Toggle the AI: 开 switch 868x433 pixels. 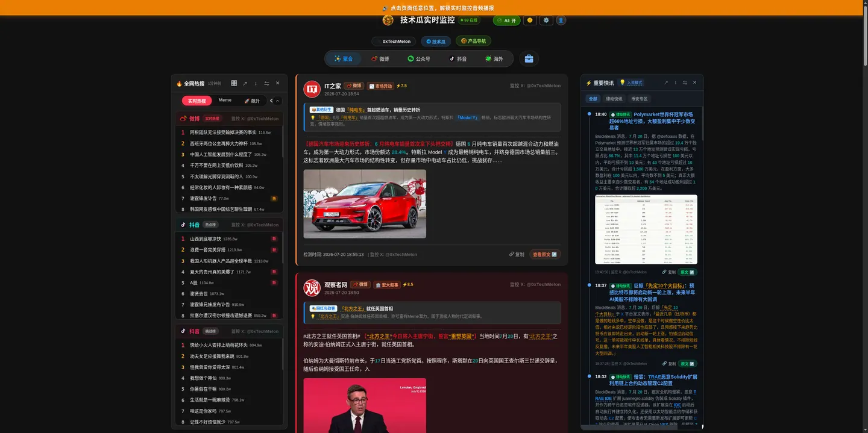(x=506, y=20)
